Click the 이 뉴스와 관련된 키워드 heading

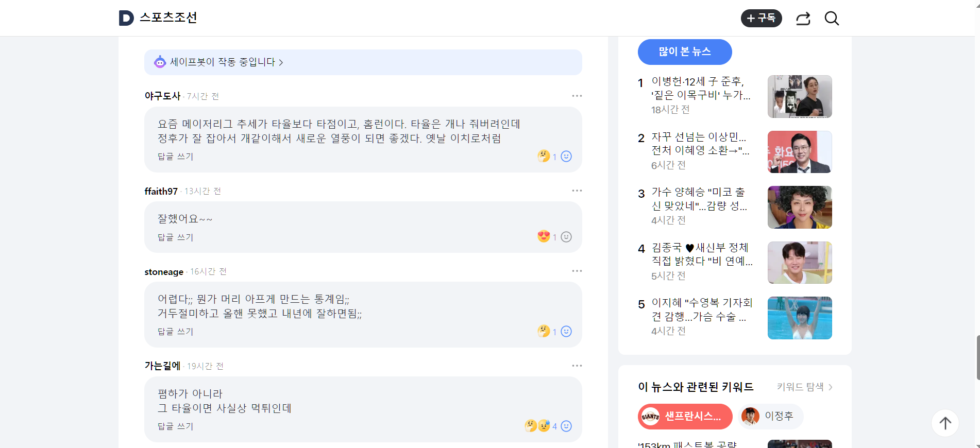pos(696,387)
